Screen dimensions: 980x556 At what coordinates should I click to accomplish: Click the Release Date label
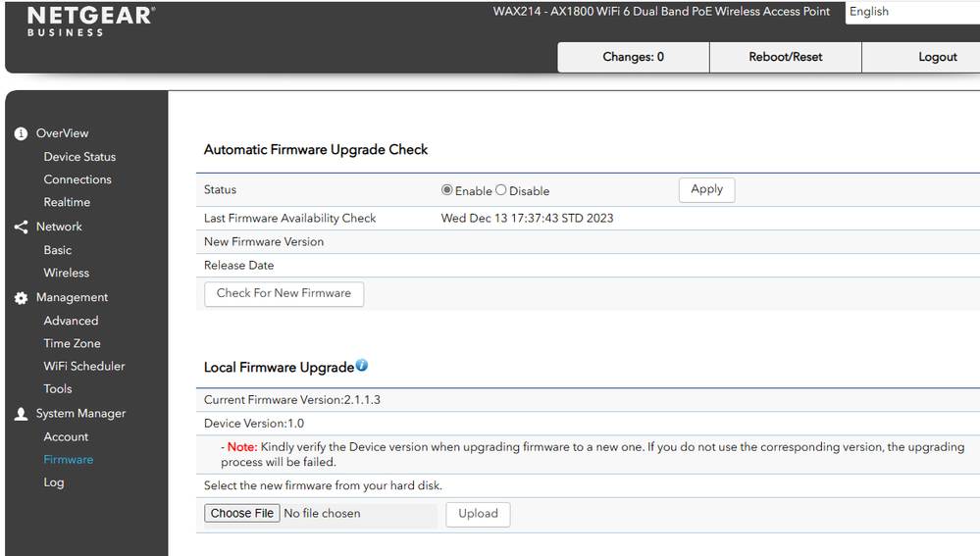[238, 266]
